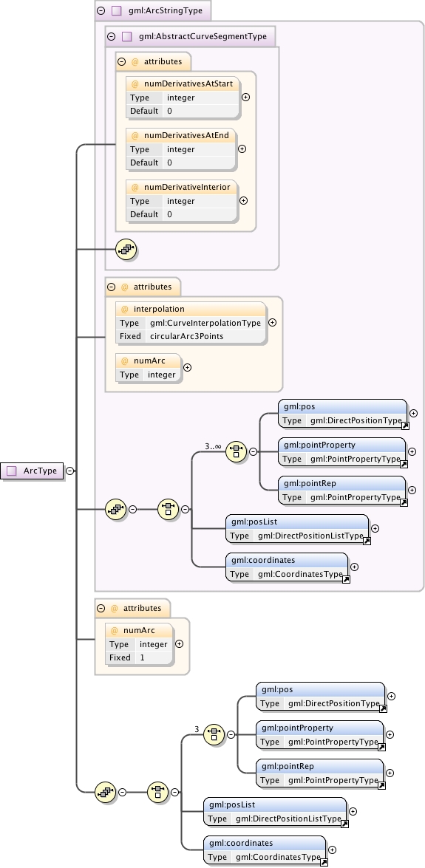Screen dimensions: 425x868
Task: Collapse the exactly-3 choice compositor
Action: coord(231,734)
